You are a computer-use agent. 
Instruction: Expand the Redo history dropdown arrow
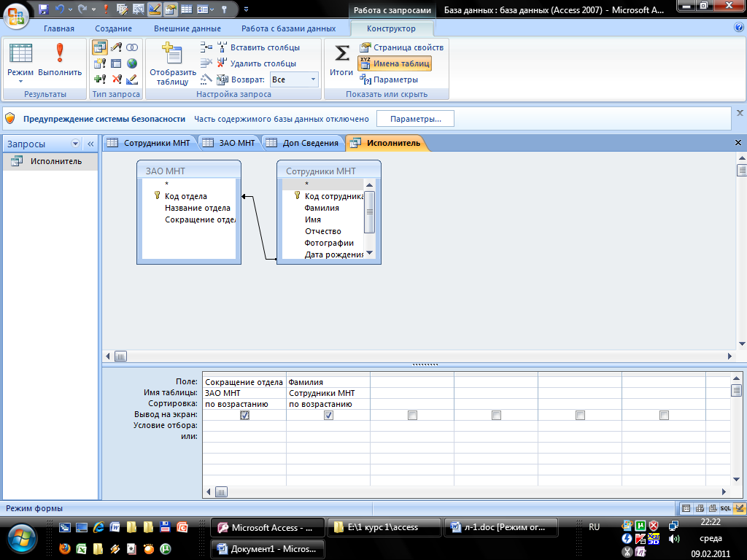(x=93, y=9)
